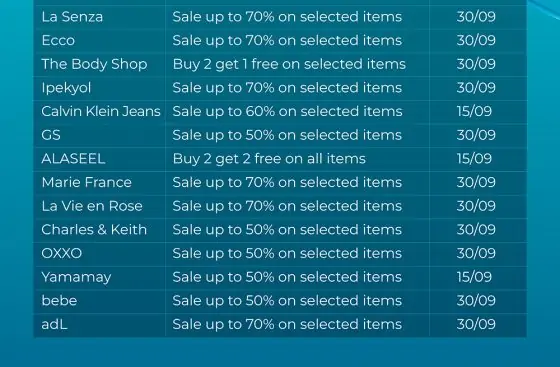Screen dimensions: 560x367
Task: Select the Ecco store name
Action: [58, 40]
